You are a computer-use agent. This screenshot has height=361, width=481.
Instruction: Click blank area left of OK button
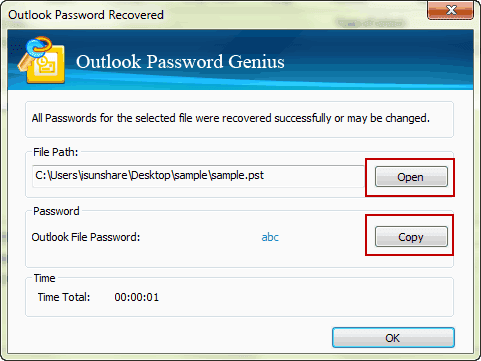point(167,338)
